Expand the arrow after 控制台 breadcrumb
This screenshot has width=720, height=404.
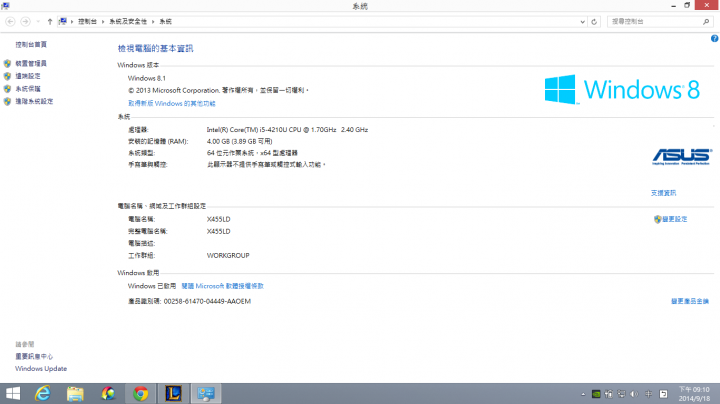tap(103, 22)
